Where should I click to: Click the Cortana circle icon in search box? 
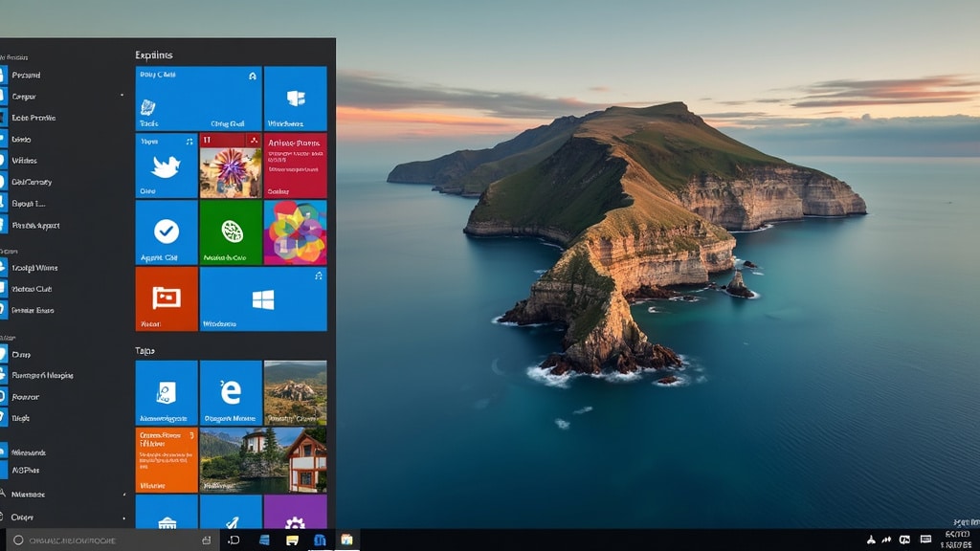[18, 540]
